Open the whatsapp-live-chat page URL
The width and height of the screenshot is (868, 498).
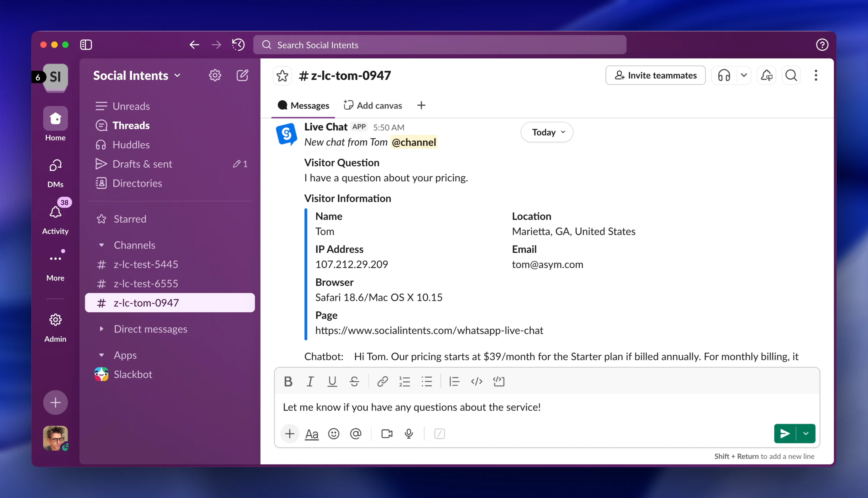coord(429,330)
